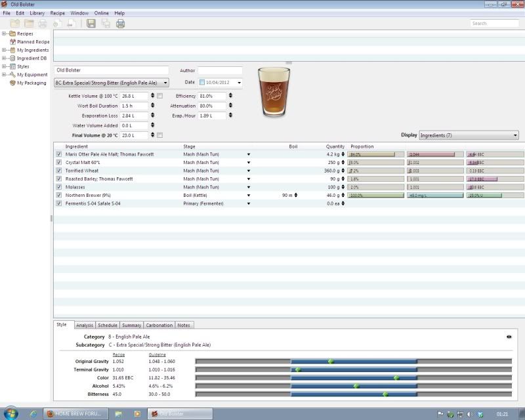Uncheck the Crystal Malt 60°L checkbox
This screenshot has width=525, height=420.
59,163
